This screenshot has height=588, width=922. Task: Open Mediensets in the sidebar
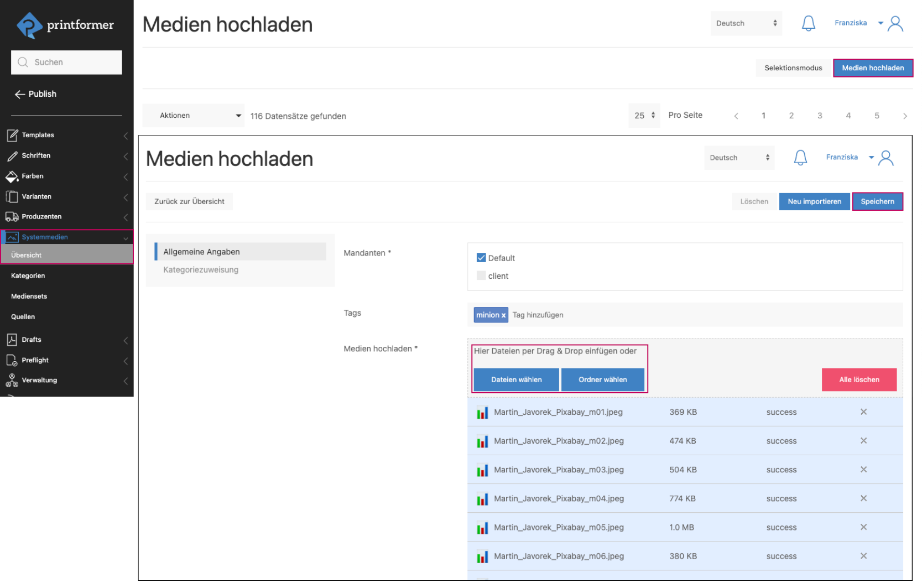point(29,296)
